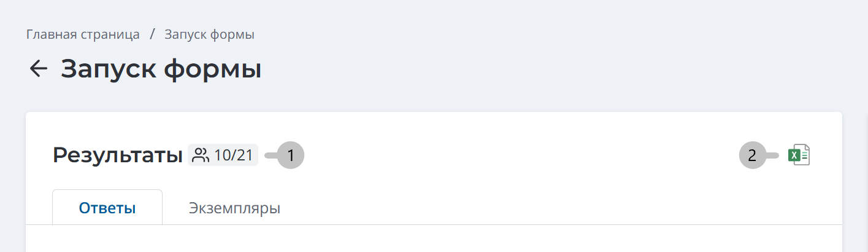The image size is (868, 252).
Task: Click the Результаты section heading
Action: (x=118, y=156)
